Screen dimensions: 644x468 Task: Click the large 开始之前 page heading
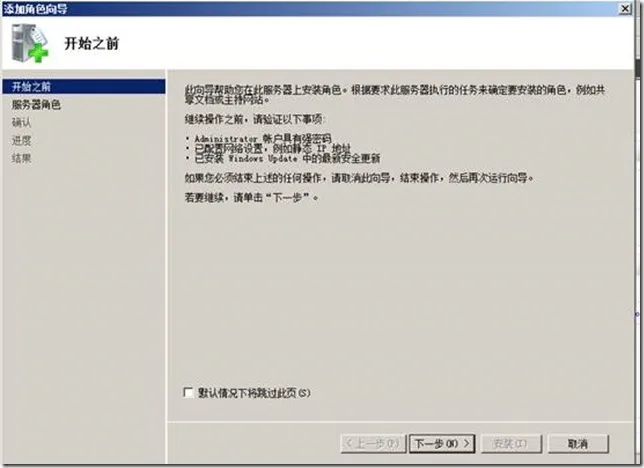tap(92, 44)
